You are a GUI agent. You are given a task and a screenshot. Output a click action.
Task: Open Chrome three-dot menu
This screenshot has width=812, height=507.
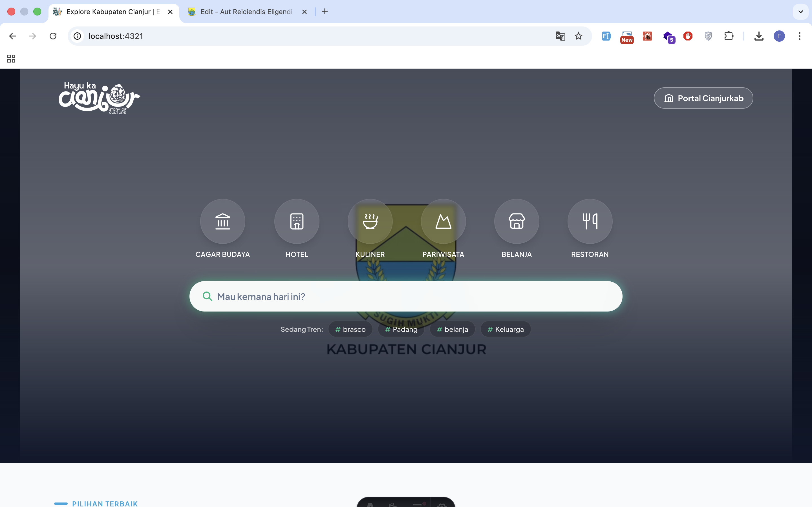799,36
